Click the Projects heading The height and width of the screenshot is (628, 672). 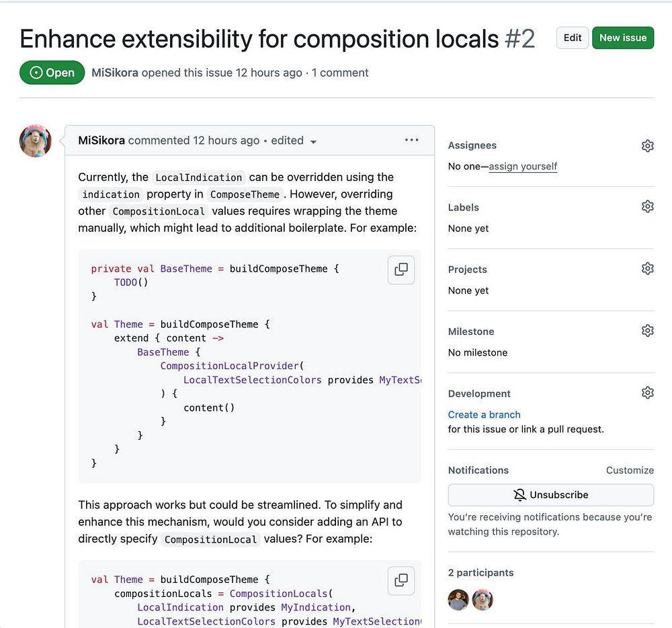coord(467,270)
